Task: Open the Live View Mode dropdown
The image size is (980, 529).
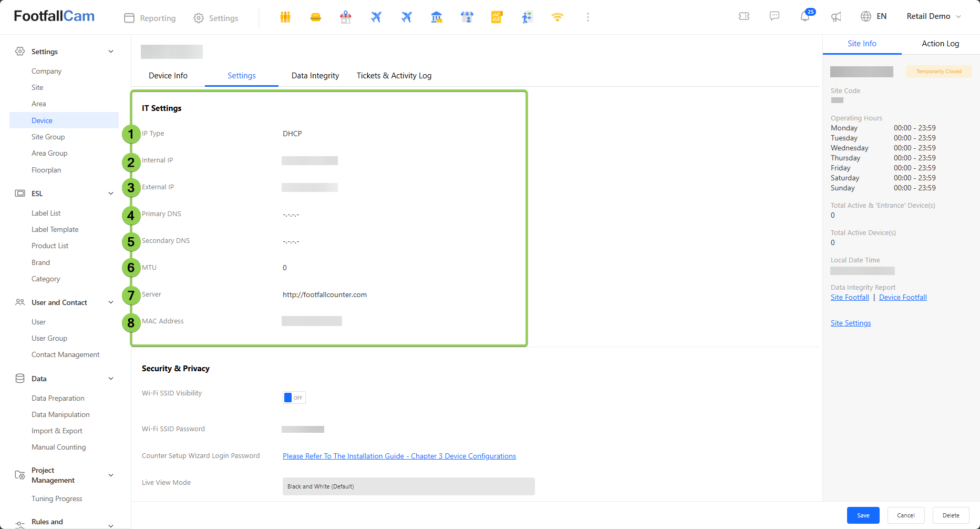Action: coord(408,486)
